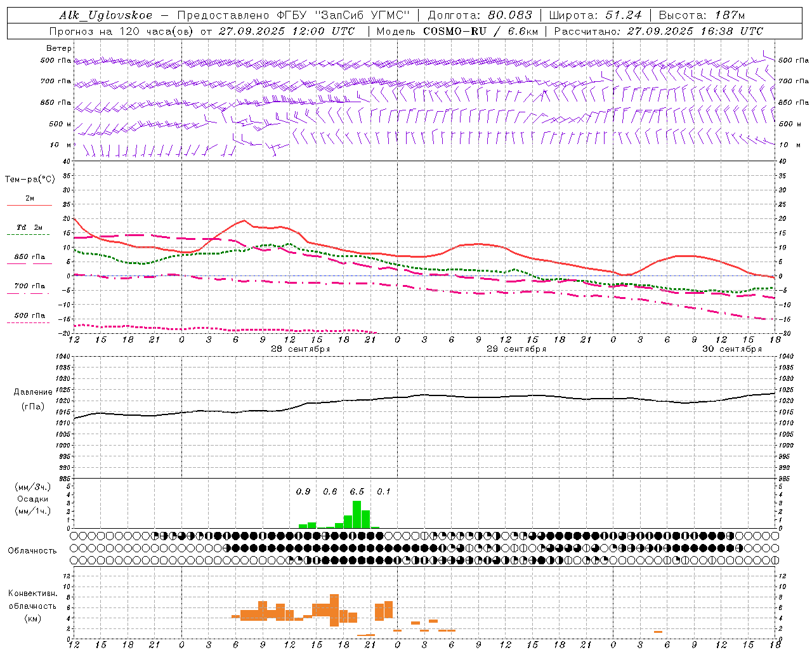812x650 pixels.
Task: Click the (мм/1ч.) precipitation unit label
Action: click(x=33, y=510)
